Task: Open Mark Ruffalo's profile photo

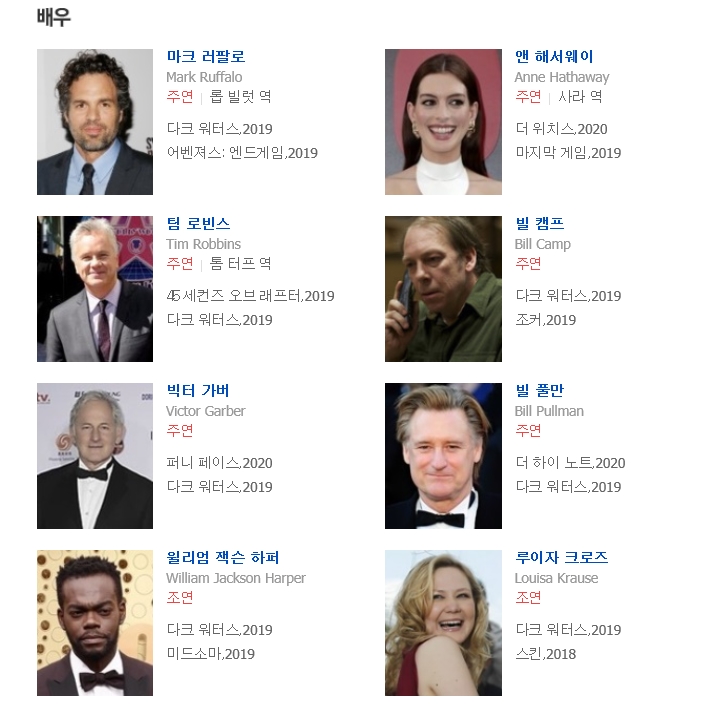Action: click(x=95, y=122)
